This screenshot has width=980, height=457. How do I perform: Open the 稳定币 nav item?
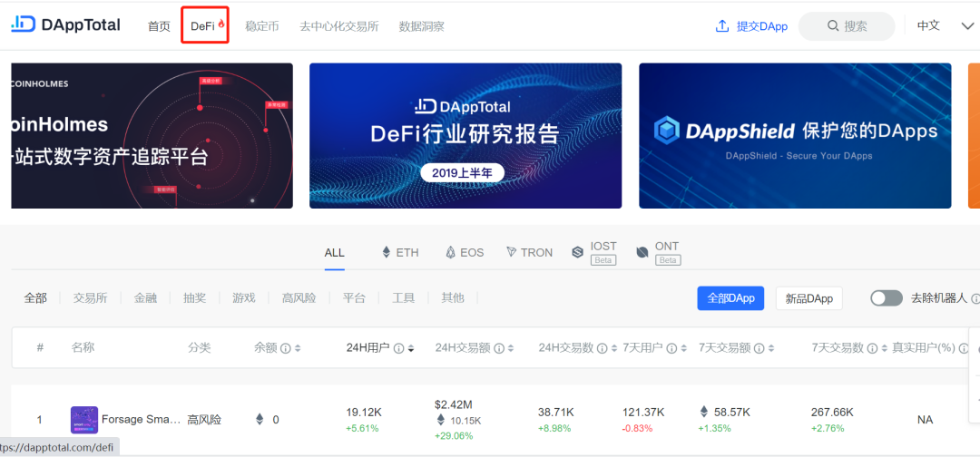(x=262, y=26)
